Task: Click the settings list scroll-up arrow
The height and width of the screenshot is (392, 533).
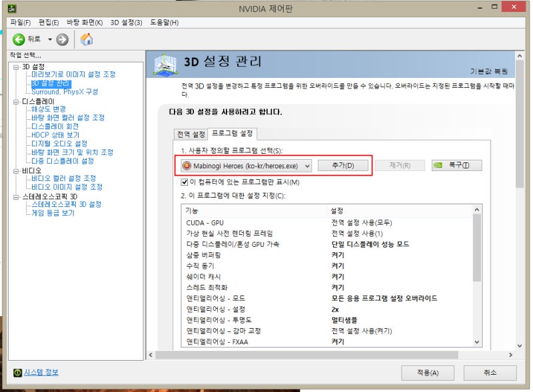Action: [x=477, y=210]
